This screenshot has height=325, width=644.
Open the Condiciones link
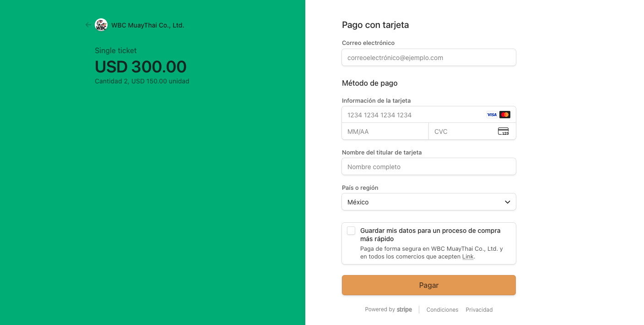pyautogui.click(x=442, y=310)
